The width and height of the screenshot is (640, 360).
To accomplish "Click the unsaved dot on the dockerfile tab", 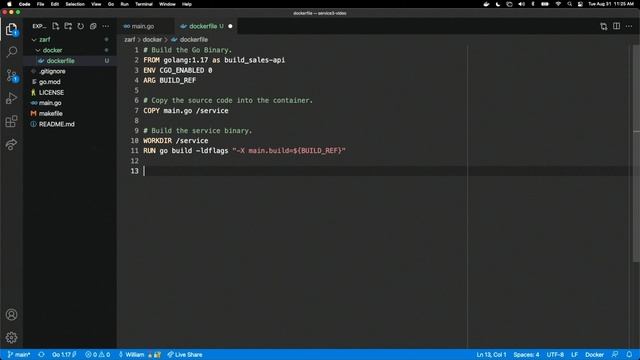I will pyautogui.click(x=230, y=26).
